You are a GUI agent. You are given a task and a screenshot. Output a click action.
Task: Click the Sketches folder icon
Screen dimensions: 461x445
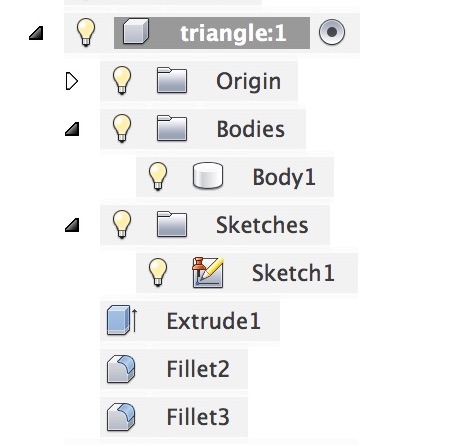[x=172, y=224]
